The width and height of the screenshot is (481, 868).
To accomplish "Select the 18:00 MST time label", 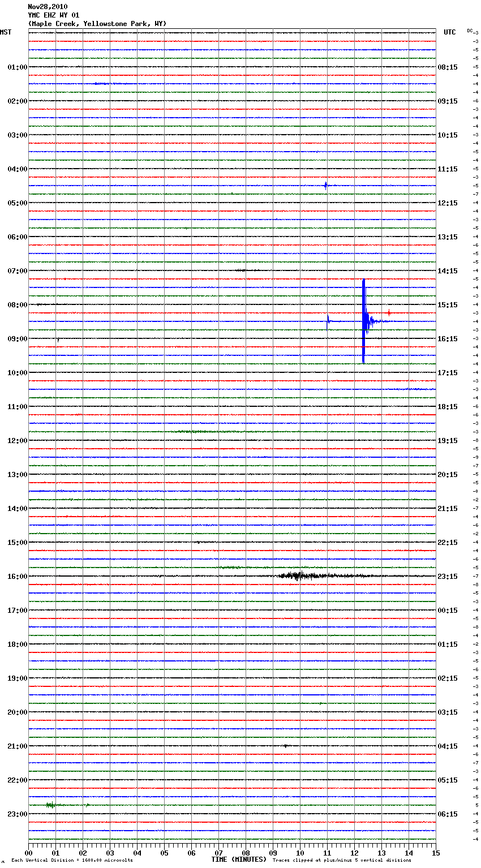I will coord(18,644).
